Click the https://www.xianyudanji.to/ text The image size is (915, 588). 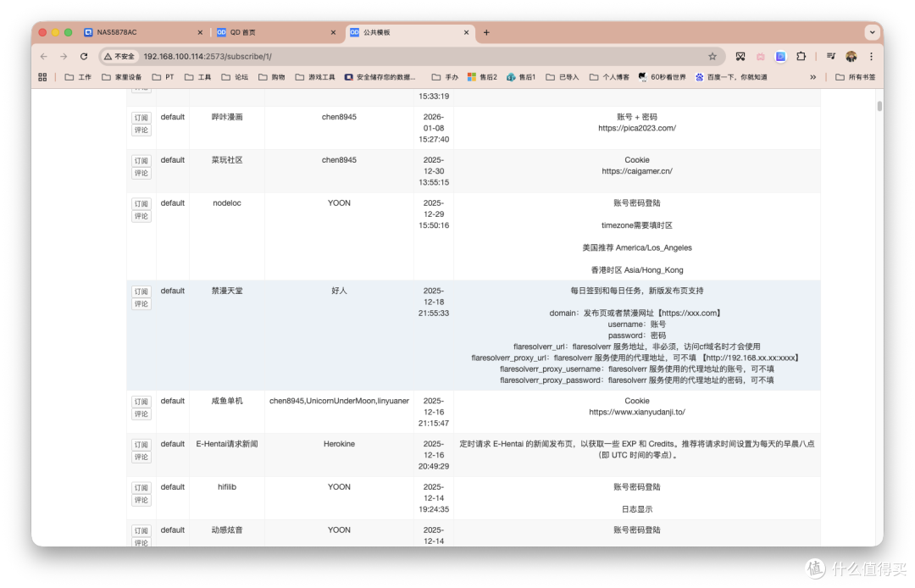(636, 413)
